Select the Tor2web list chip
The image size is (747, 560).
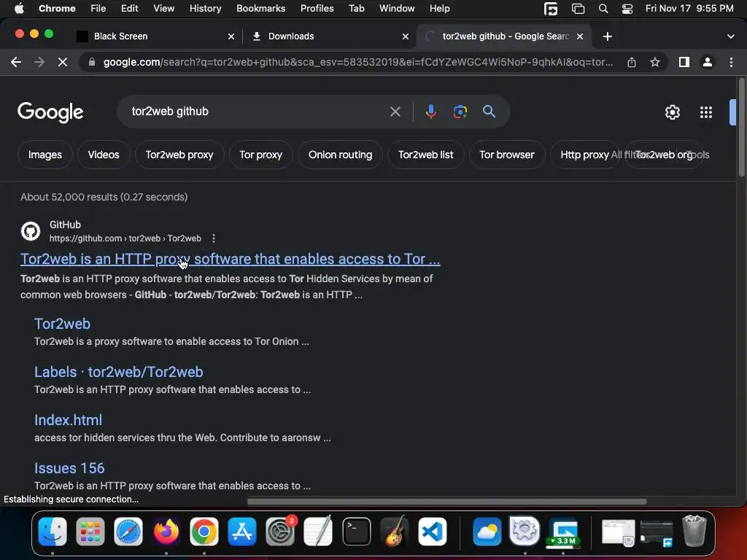pos(425,155)
